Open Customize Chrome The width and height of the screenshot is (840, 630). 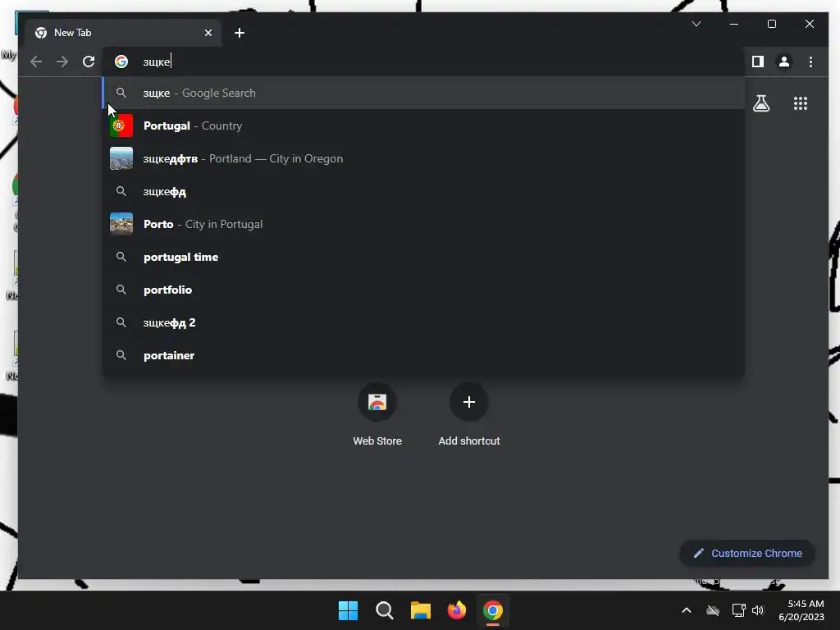747,554
